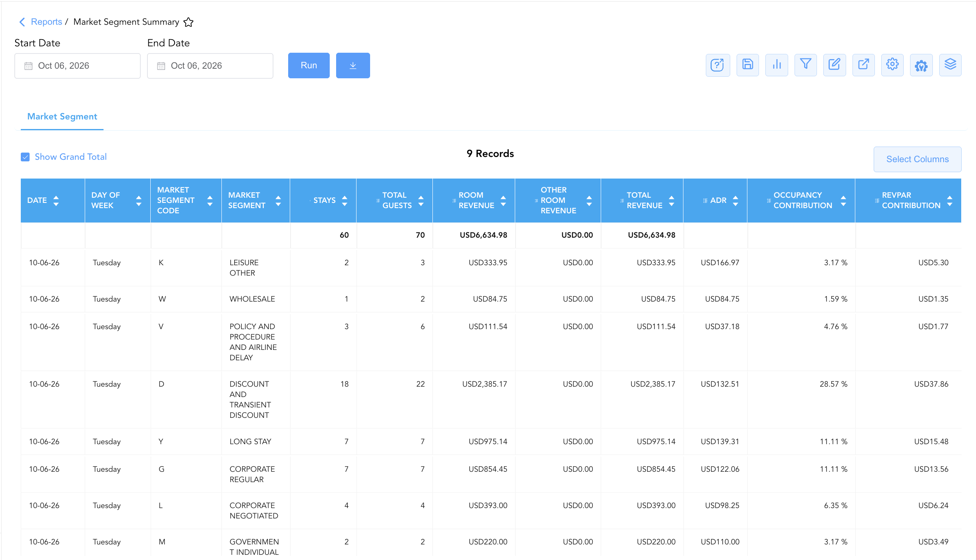The height and width of the screenshot is (560, 976).
Task: Open the filter funnel icon
Action: click(x=805, y=65)
